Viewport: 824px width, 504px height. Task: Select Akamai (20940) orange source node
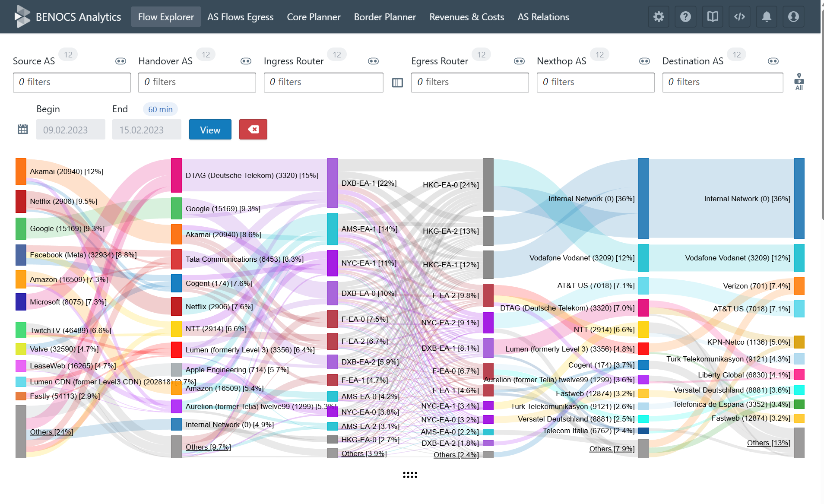tap(21, 172)
